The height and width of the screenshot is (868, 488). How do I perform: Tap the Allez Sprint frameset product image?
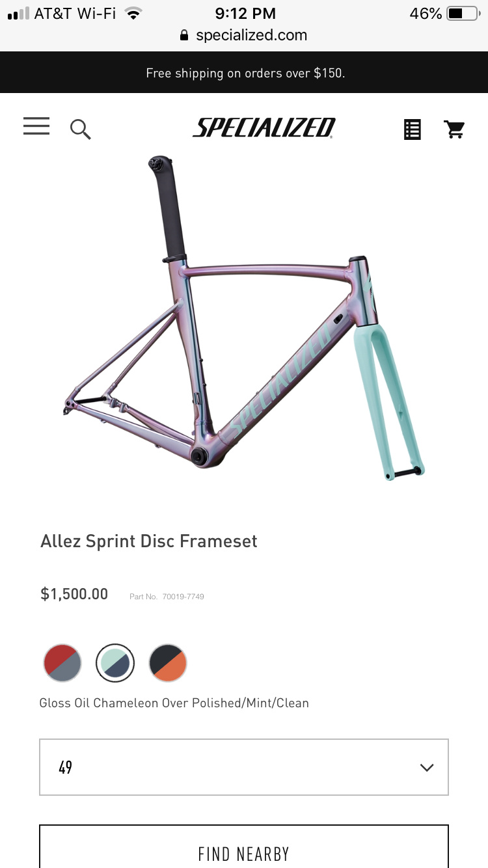click(x=244, y=319)
